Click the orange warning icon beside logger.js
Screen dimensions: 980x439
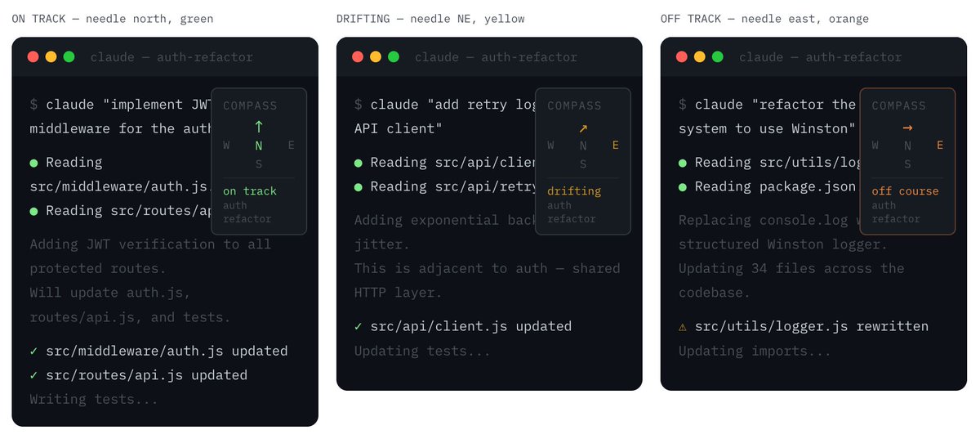(x=683, y=327)
